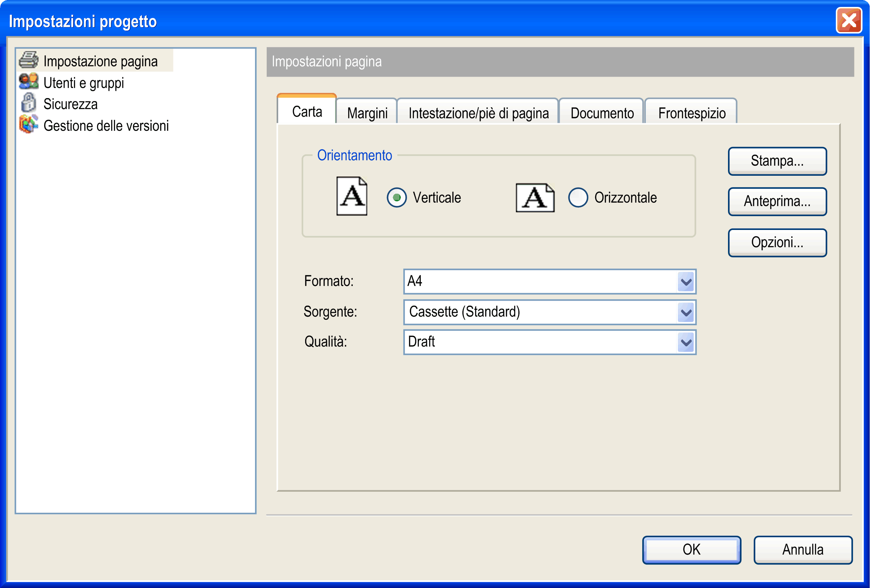Expand the Sorgente dropdown list
The image size is (870, 588).
[x=686, y=312]
